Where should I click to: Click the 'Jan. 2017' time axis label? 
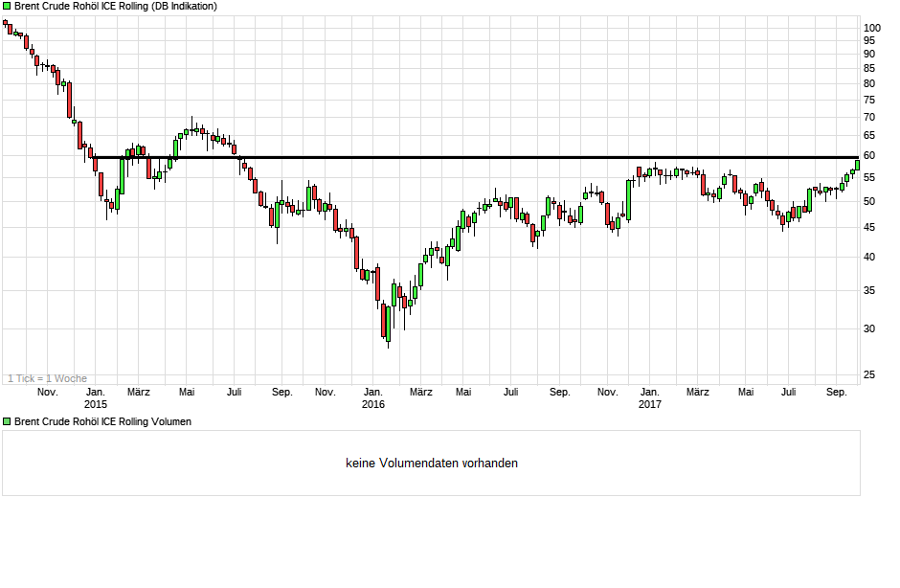coord(650,398)
